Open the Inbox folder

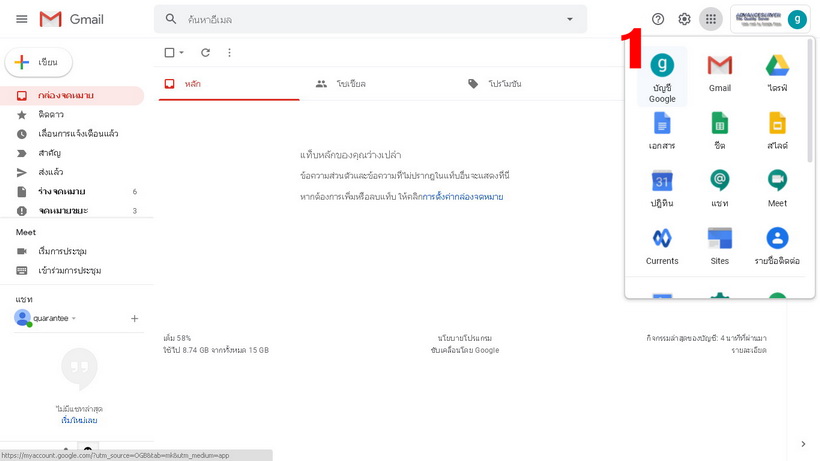pos(72,96)
